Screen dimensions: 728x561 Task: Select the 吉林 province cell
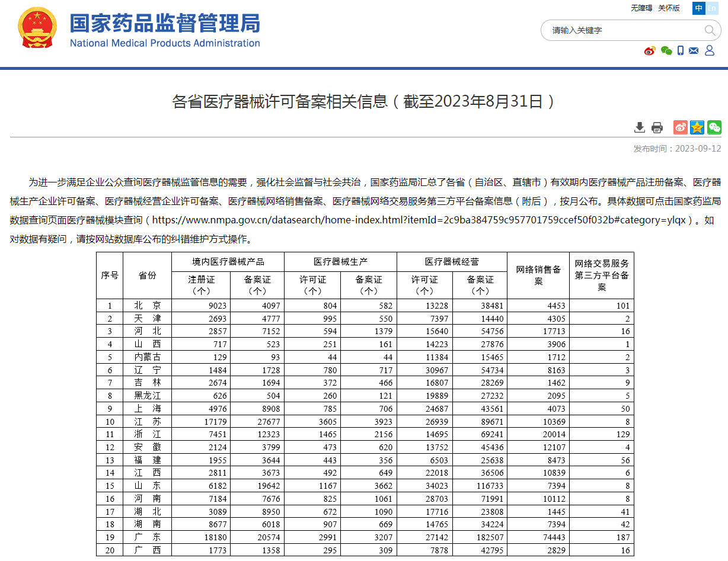[148, 383]
